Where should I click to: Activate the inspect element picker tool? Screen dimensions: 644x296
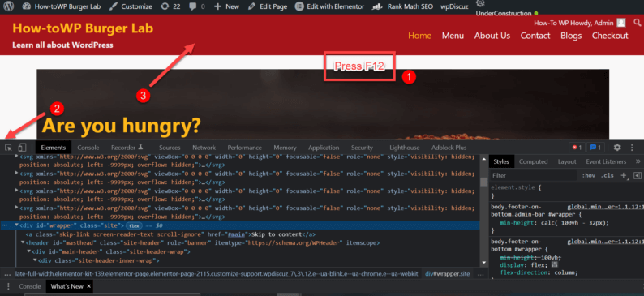pyautogui.click(x=9, y=148)
